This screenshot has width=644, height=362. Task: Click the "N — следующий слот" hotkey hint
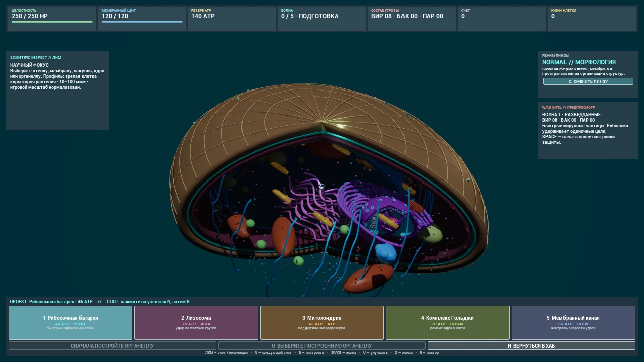(273, 353)
